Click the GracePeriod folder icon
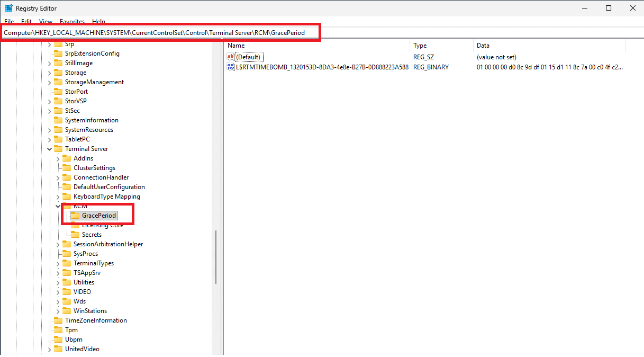This screenshot has width=644, height=357. tap(75, 216)
